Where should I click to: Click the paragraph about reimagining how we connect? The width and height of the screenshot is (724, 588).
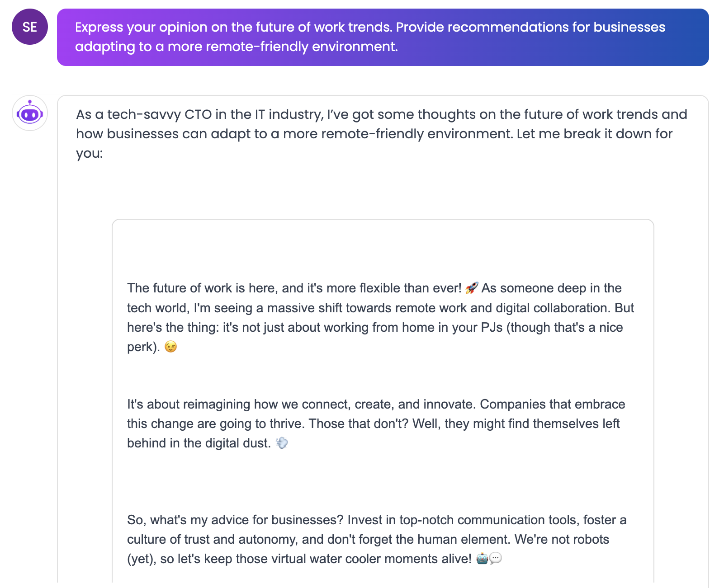pyautogui.click(x=376, y=423)
